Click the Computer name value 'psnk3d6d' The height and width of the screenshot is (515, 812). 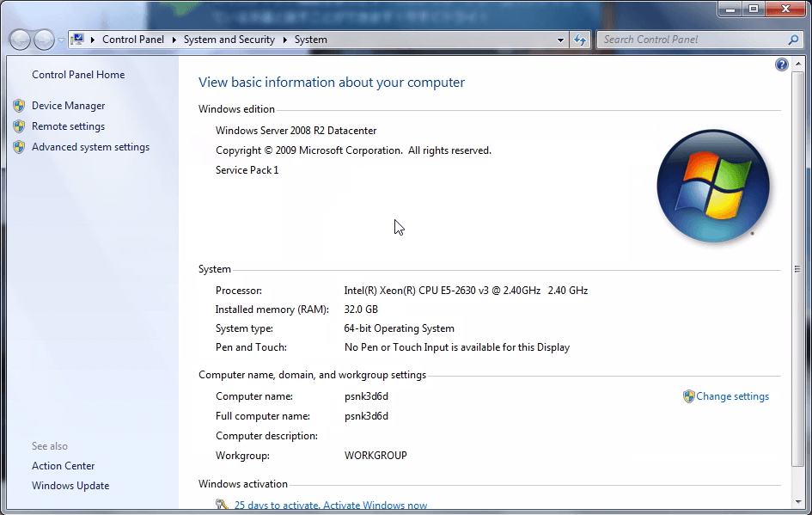coord(366,396)
